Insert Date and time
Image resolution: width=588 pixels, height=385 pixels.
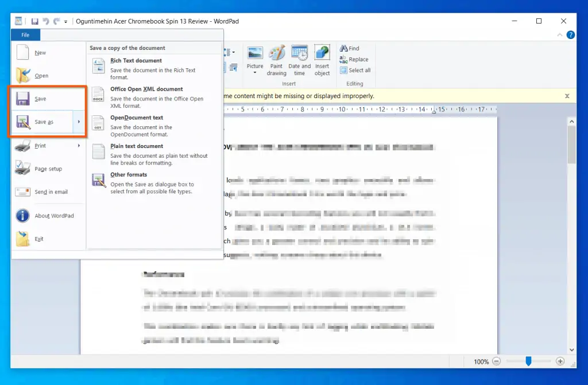click(299, 60)
